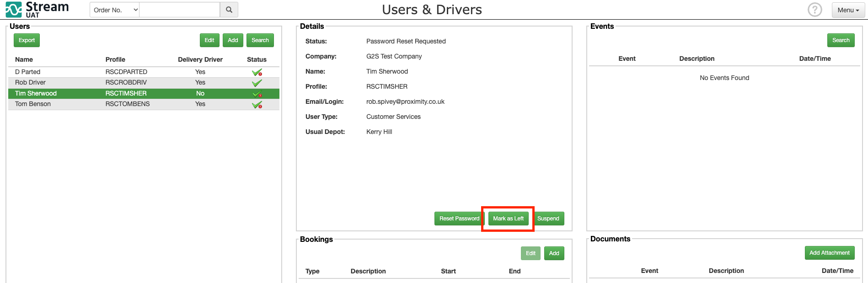Screen dimensions: 868x283
Task: Open the help question mark icon
Action: point(814,10)
